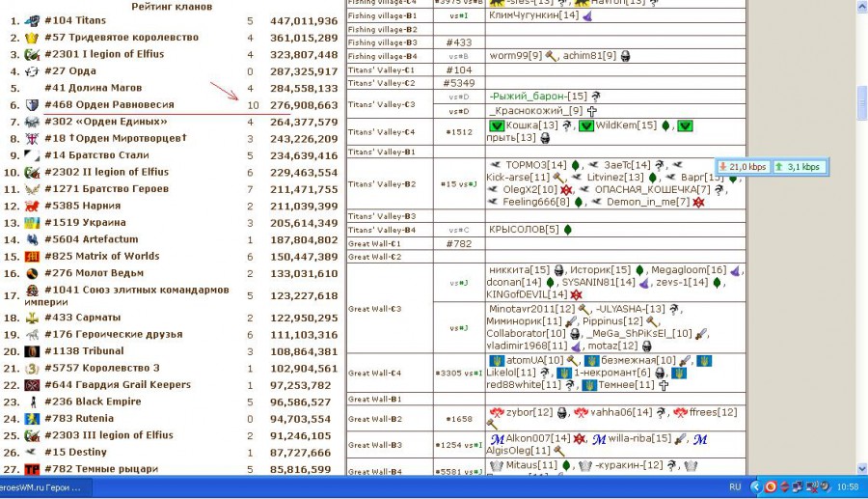Click the taskbar clock showing 10:58

tap(848, 486)
